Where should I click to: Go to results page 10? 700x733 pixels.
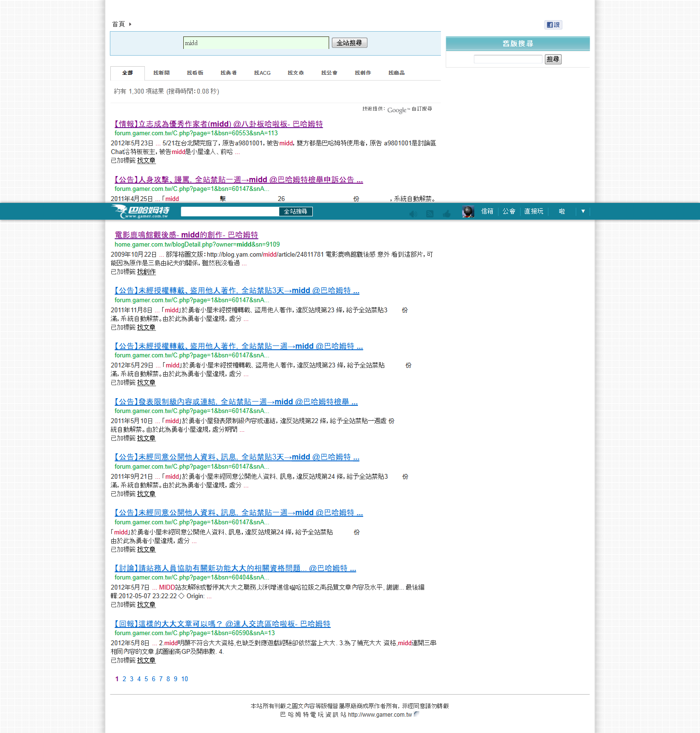(185, 679)
